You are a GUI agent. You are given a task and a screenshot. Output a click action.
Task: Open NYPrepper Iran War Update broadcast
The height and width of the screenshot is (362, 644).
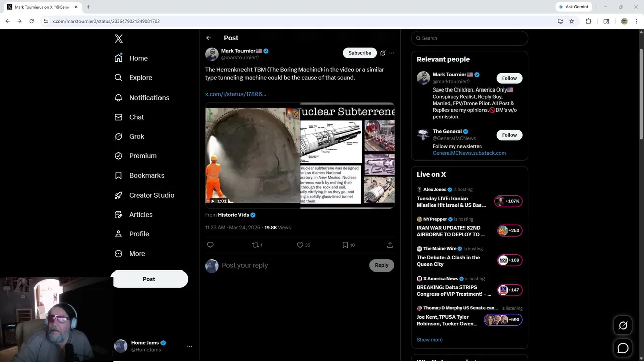coord(469,228)
